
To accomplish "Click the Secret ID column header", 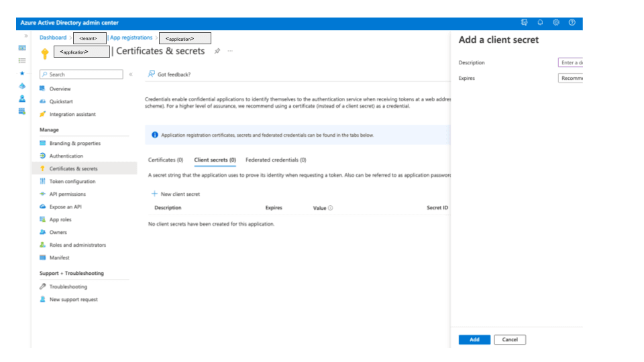I will coord(437,208).
